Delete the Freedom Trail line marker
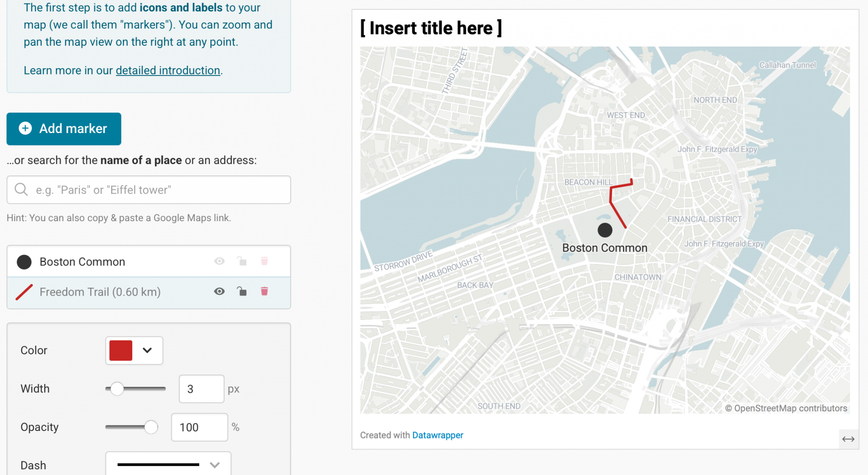868x475 pixels. (x=264, y=292)
